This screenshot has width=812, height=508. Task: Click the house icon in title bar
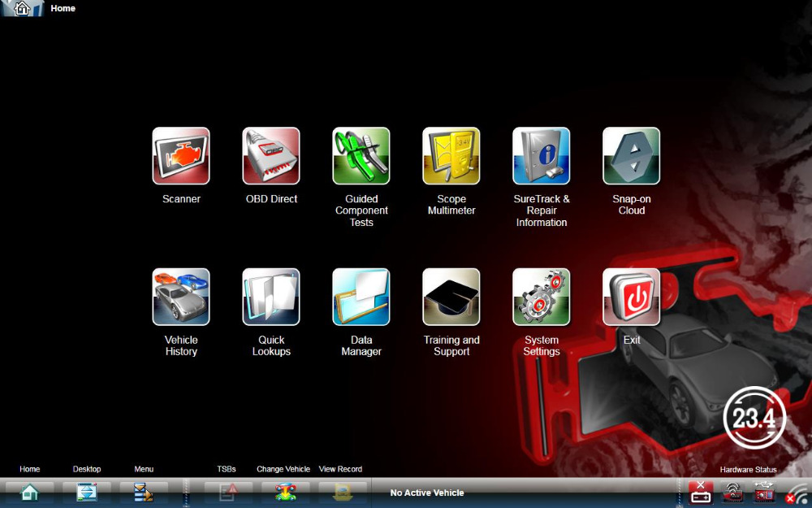(22, 8)
